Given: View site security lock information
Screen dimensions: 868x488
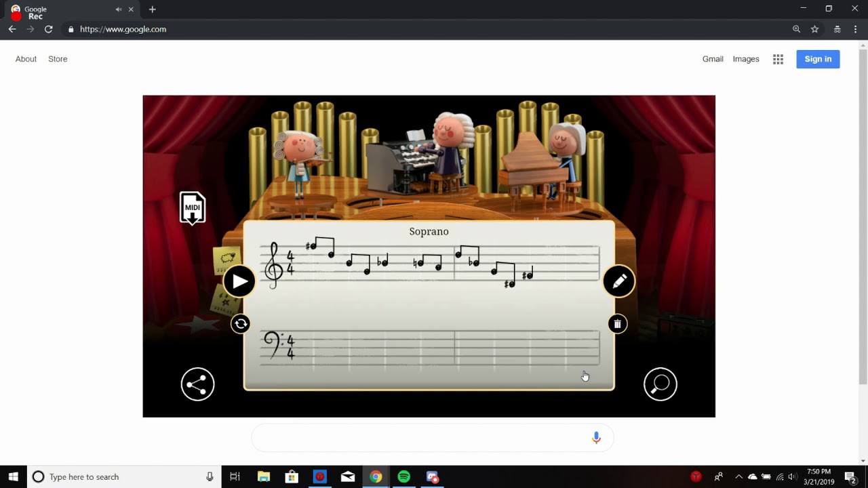Looking at the screenshot, I should tap(71, 29).
